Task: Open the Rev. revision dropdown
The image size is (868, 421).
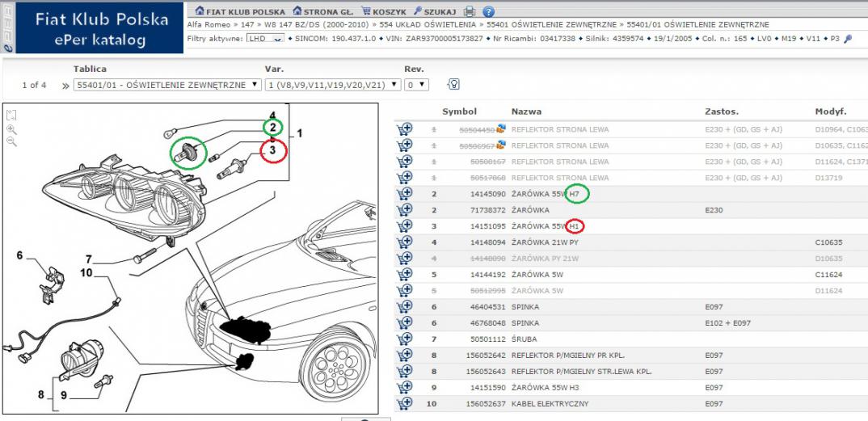Action: point(416,85)
